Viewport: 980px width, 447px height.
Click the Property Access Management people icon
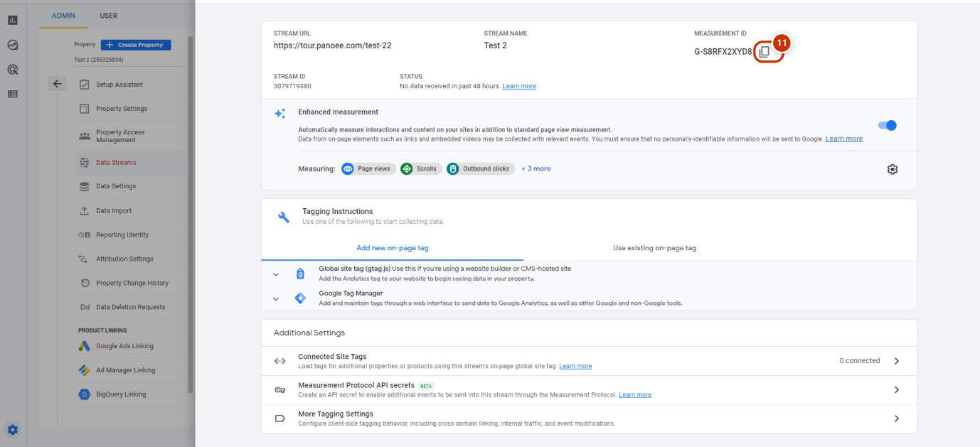[85, 136]
